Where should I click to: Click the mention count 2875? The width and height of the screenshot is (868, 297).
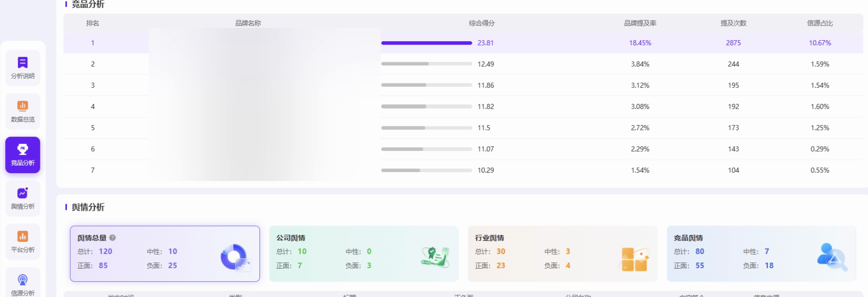(733, 43)
